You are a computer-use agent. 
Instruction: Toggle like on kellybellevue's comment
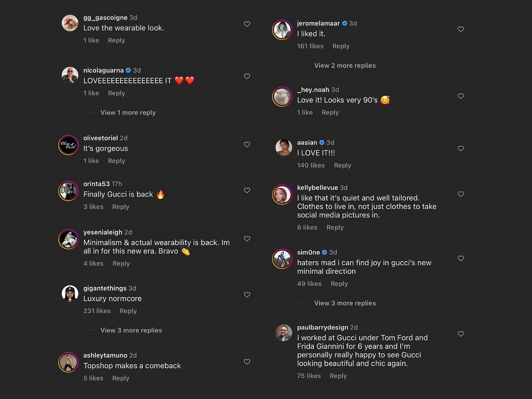click(461, 194)
